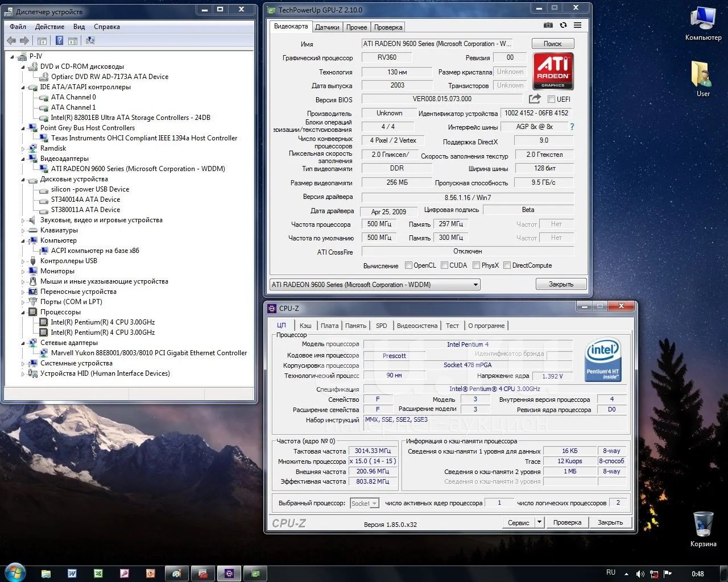The image size is (728, 582).
Task: Switch to the Paint taskbar button
Action: (x=177, y=573)
